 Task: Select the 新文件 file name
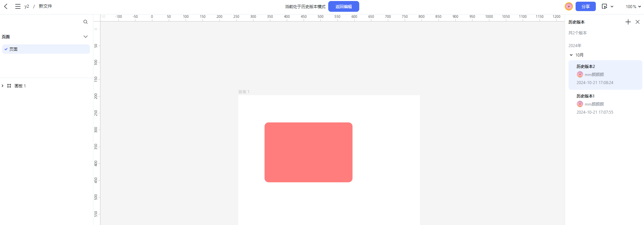coord(45,6)
